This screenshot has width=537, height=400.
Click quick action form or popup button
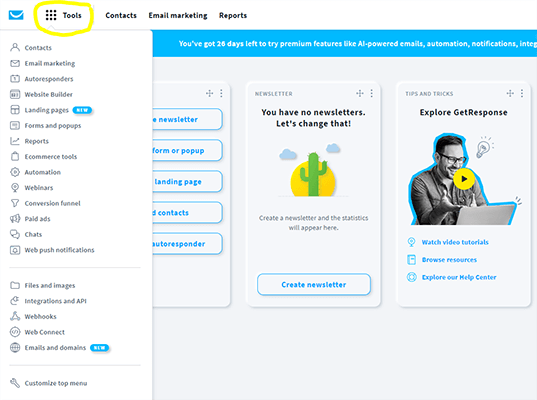[x=187, y=150]
